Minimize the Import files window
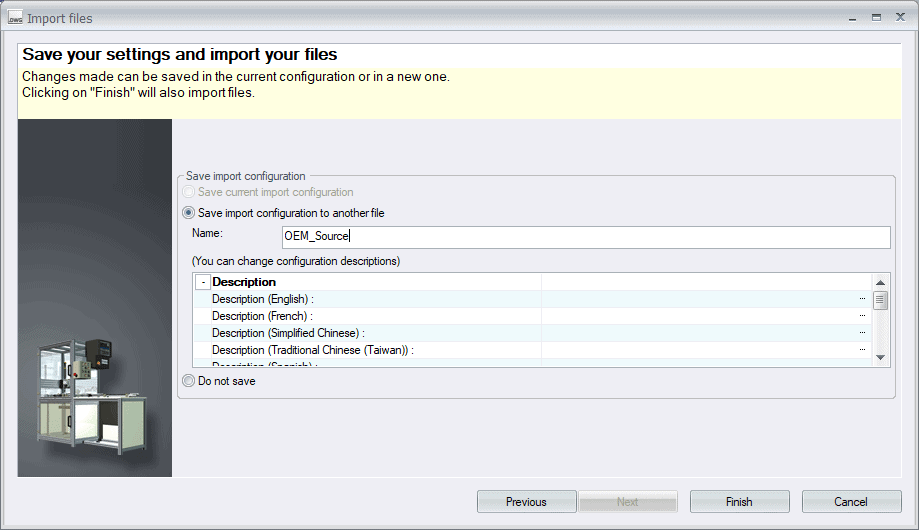919x530 pixels. (853, 17)
